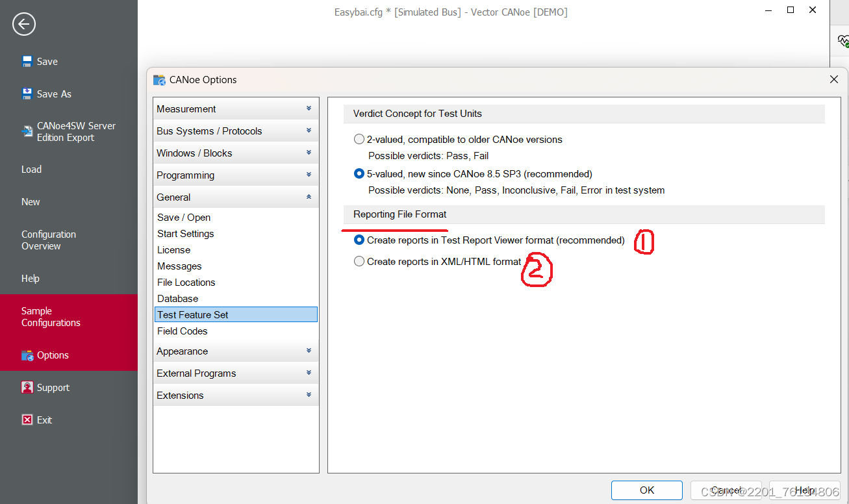Expand the Extensions section chevron
This screenshot has height=504, width=849.
[309, 395]
